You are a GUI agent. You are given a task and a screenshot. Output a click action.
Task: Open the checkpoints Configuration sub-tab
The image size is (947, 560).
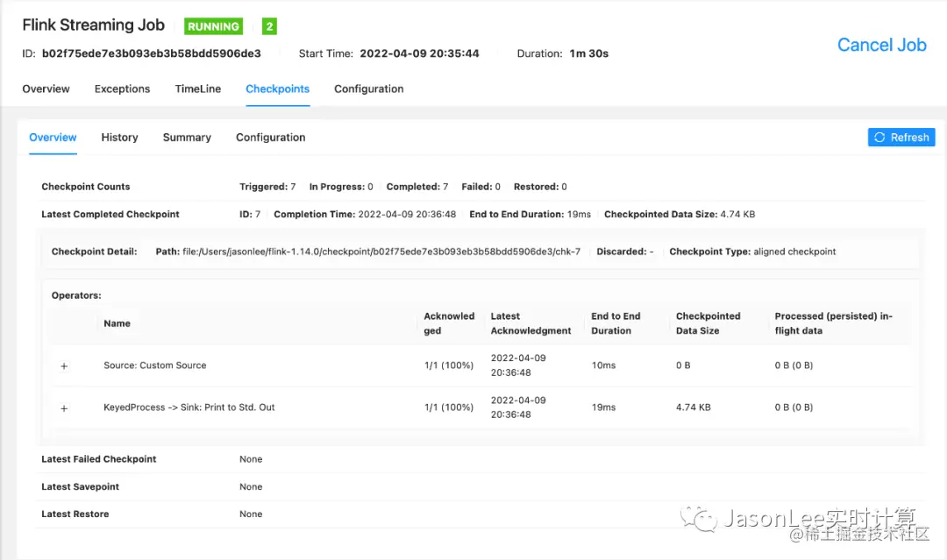tap(271, 137)
